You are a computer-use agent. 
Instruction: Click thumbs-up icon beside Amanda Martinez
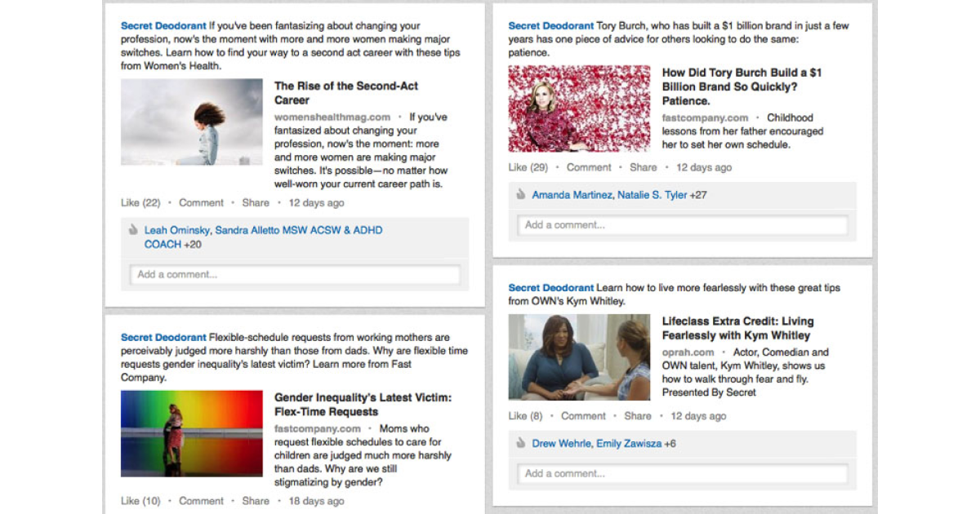click(x=521, y=194)
